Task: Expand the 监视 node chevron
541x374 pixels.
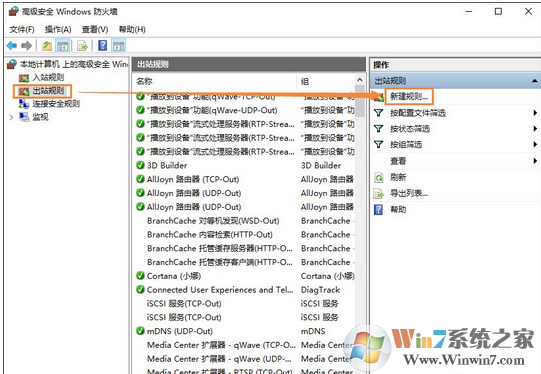Action: [11, 117]
